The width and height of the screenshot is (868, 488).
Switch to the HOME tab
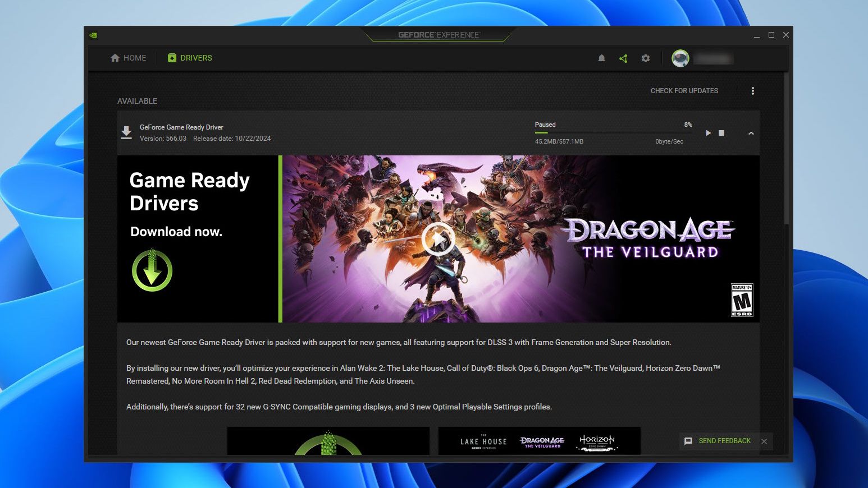128,58
